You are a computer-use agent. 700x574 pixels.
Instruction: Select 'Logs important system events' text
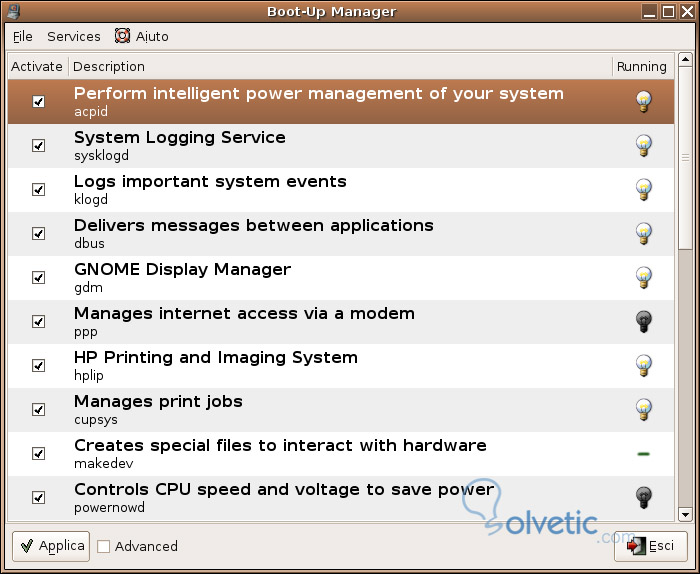click(210, 182)
